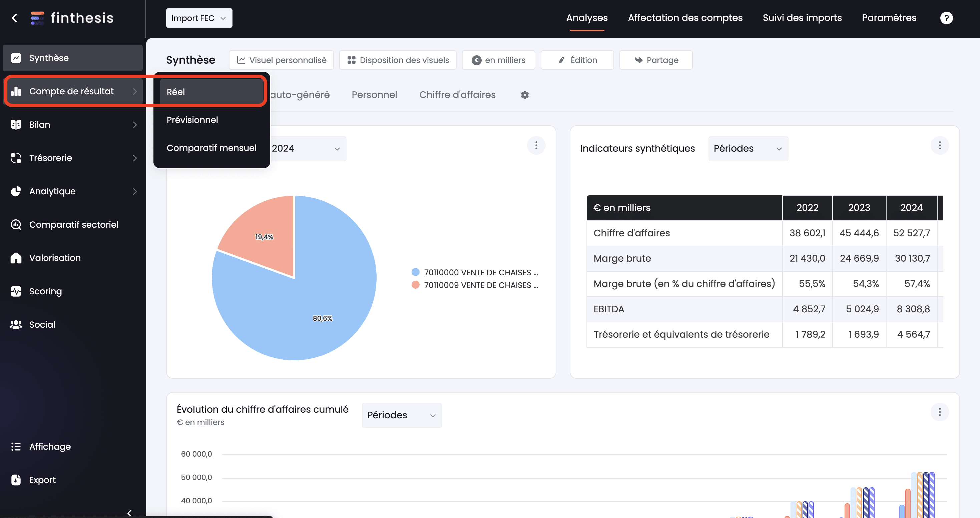Click the Édition button
The image size is (980, 518).
click(577, 60)
